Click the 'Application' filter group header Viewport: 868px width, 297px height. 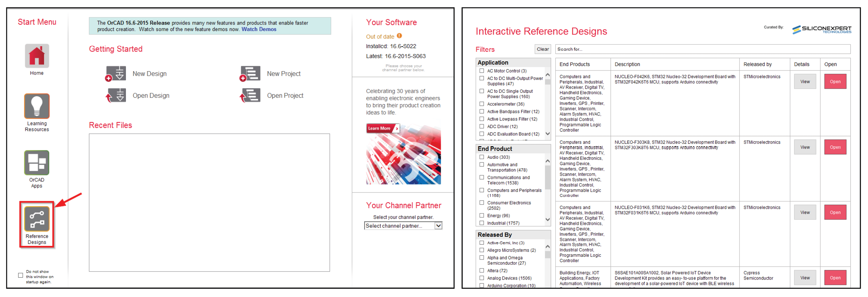pos(513,63)
